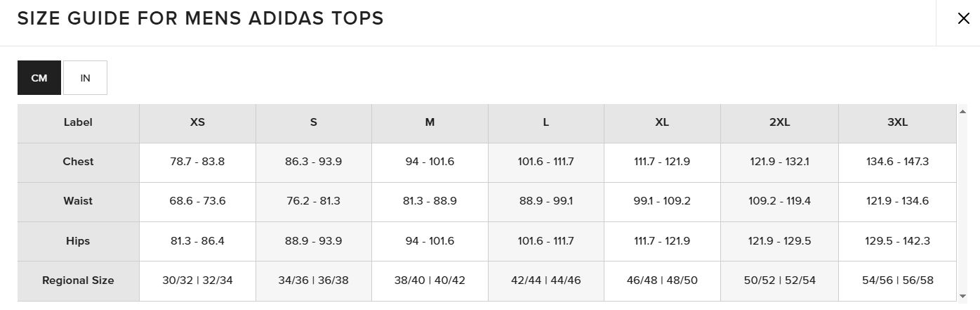The width and height of the screenshot is (980, 310).
Task: Click regional size 54/56 | 56/58
Action: click(897, 280)
